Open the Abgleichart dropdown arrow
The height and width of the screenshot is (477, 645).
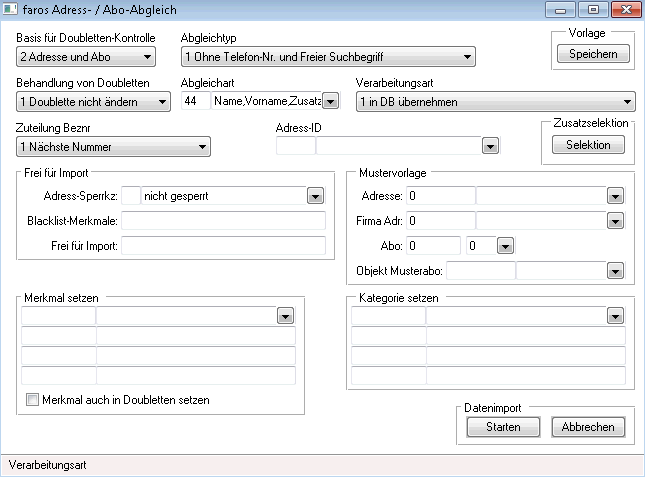pyautogui.click(x=332, y=101)
